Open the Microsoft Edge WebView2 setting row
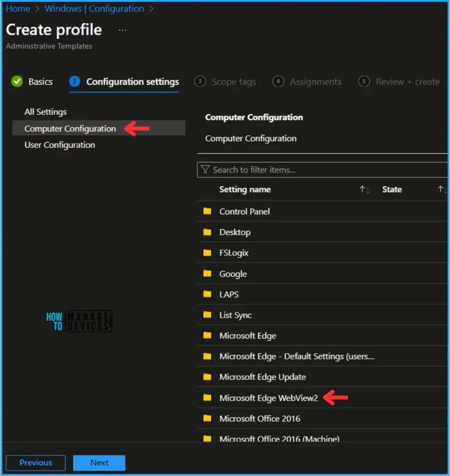450x476 pixels. point(322,397)
